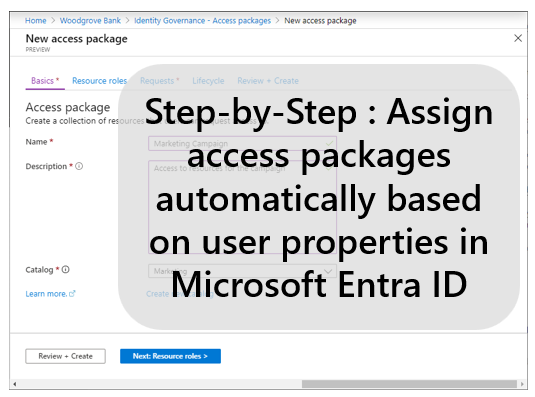Screen dimensions: 535x397
Task: Click the horizontal scrollbar thumb
Action: 409,384
